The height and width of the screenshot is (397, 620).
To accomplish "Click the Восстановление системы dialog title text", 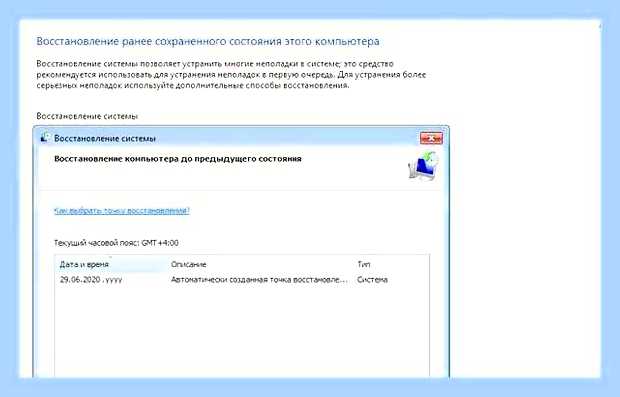I will tap(105, 139).
